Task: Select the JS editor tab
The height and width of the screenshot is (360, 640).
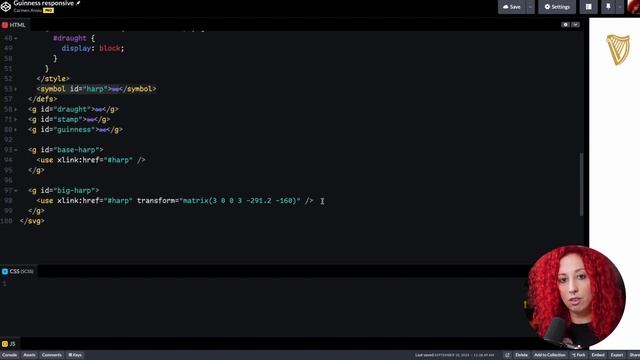Action: [9, 344]
